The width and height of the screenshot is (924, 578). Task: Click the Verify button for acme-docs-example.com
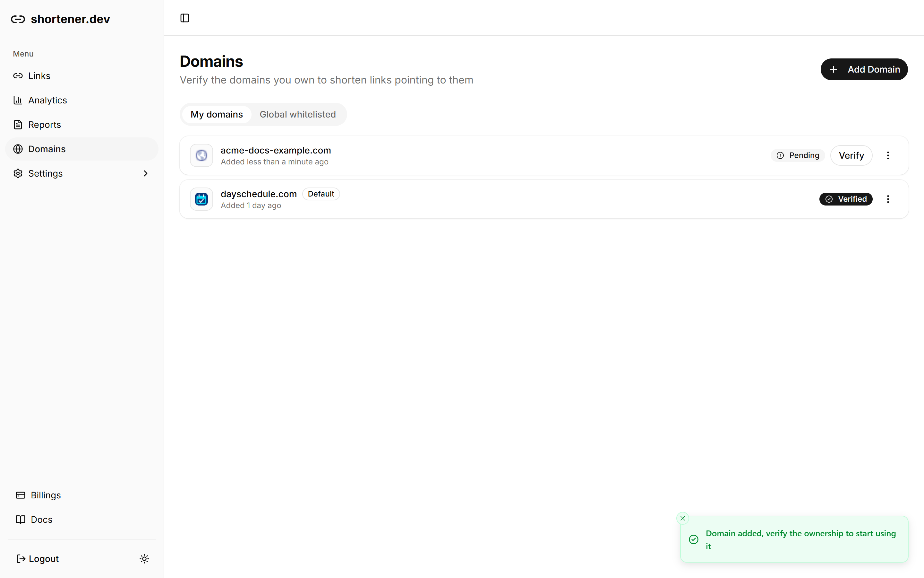[851, 156]
